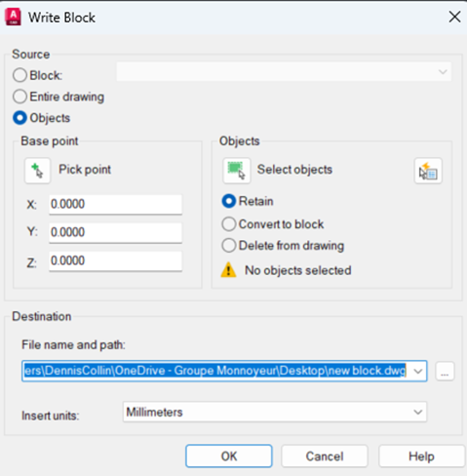This screenshot has height=476, width=467.
Task: Expand the file name and path dropdown
Action: [418, 371]
